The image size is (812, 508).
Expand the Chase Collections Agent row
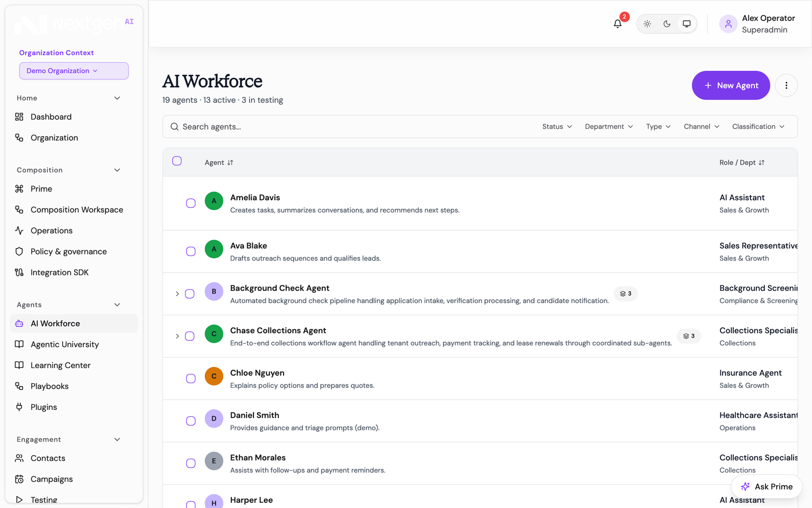(x=177, y=336)
